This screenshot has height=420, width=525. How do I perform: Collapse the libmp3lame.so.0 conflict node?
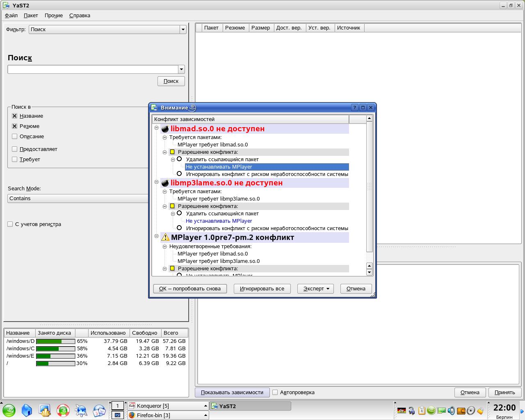click(x=156, y=182)
